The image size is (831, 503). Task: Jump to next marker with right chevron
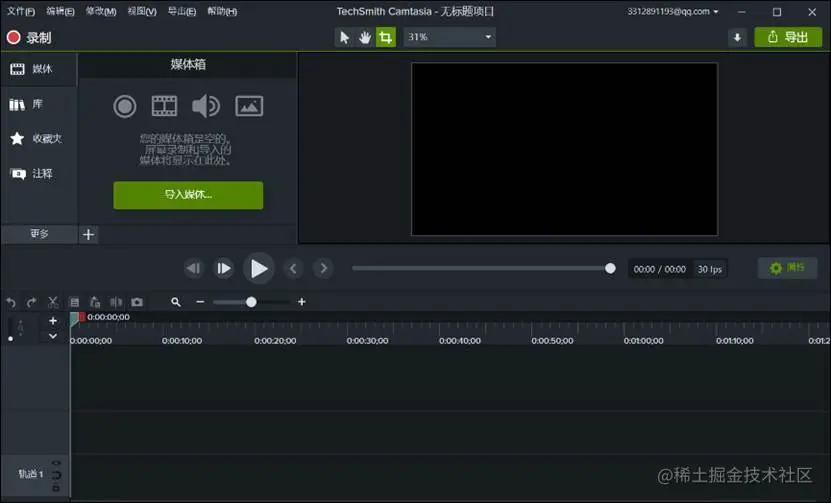click(323, 269)
